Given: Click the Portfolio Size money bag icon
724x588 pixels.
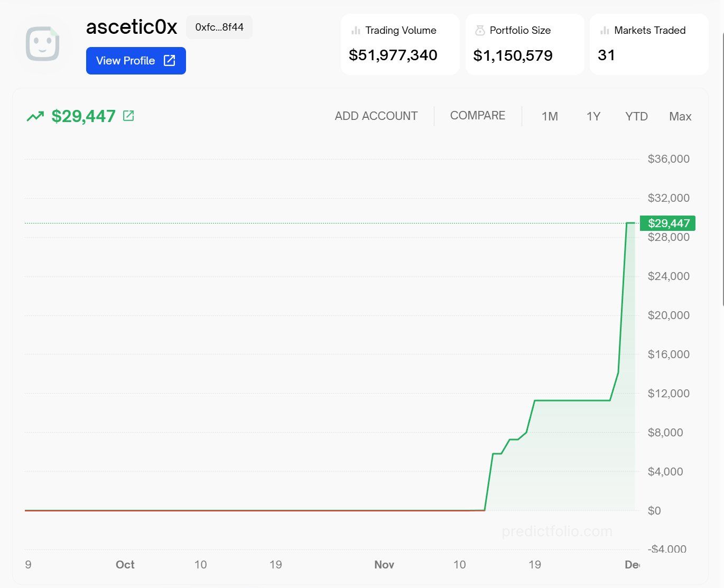Looking at the screenshot, I should tap(480, 31).
